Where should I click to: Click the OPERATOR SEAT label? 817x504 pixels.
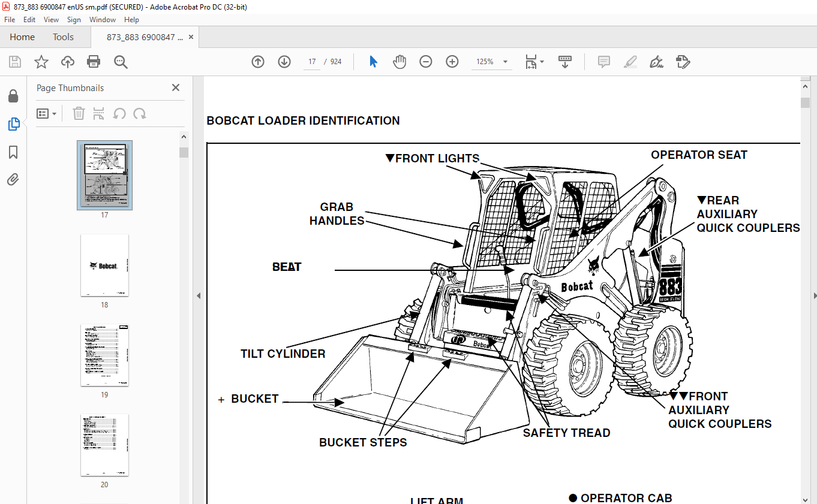click(x=699, y=155)
